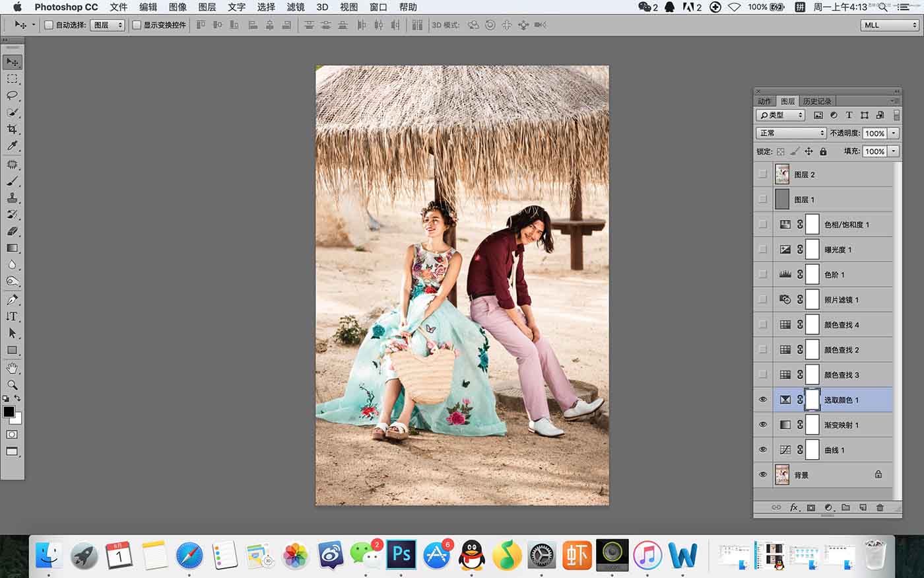This screenshot has width=924, height=578.
Task: Hide the 选取颜色 1 layer
Action: point(763,400)
